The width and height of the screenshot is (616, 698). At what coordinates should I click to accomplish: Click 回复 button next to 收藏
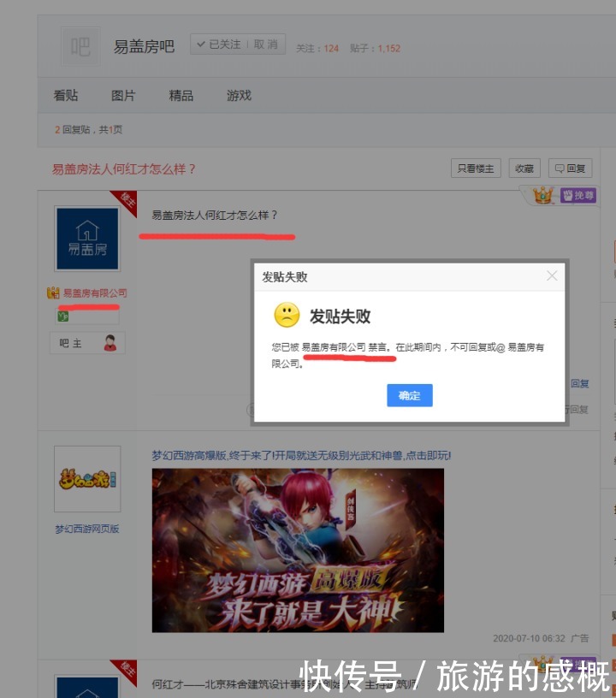pos(570,169)
